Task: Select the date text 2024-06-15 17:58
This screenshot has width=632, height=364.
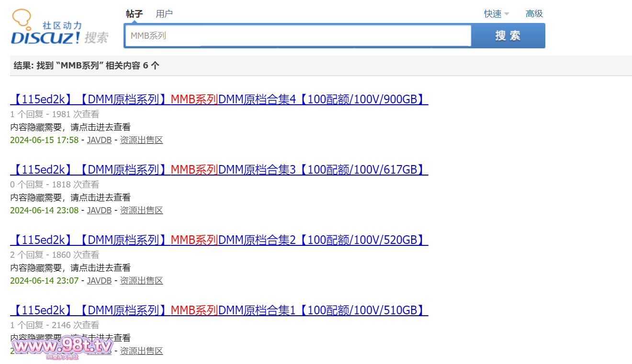Action: pyautogui.click(x=44, y=140)
